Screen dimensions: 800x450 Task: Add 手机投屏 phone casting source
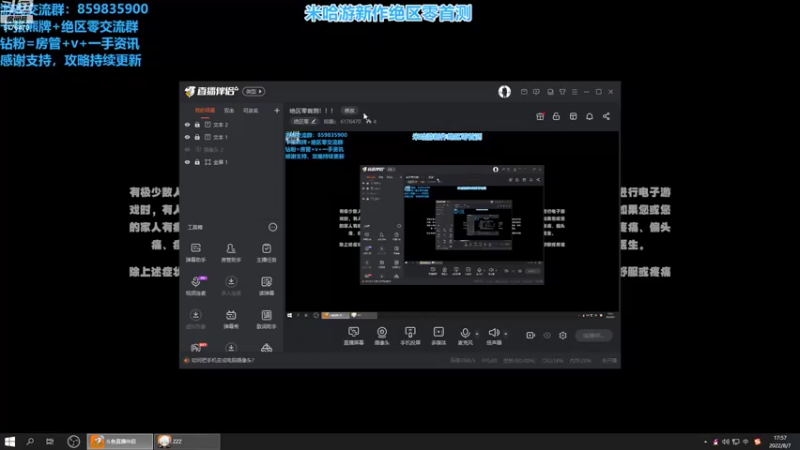pyautogui.click(x=410, y=336)
